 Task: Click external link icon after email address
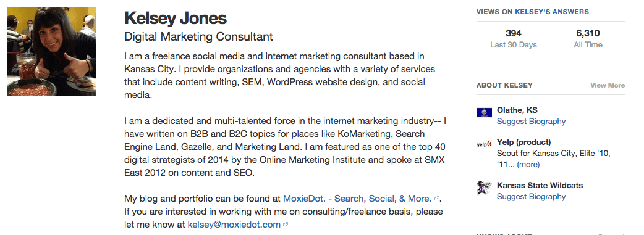pyautogui.click(x=286, y=225)
